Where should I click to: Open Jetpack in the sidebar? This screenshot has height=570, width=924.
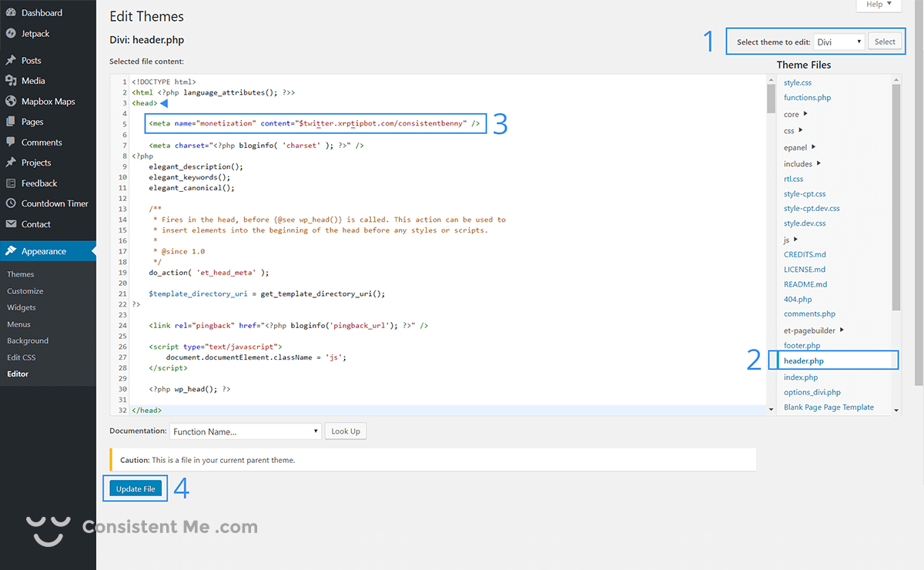(x=37, y=33)
